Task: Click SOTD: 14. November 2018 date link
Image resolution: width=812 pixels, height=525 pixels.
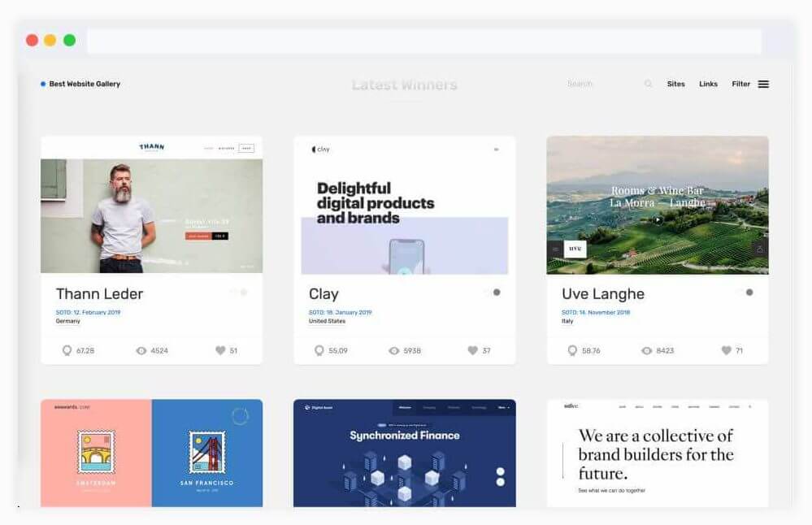Action: pyautogui.click(x=596, y=312)
